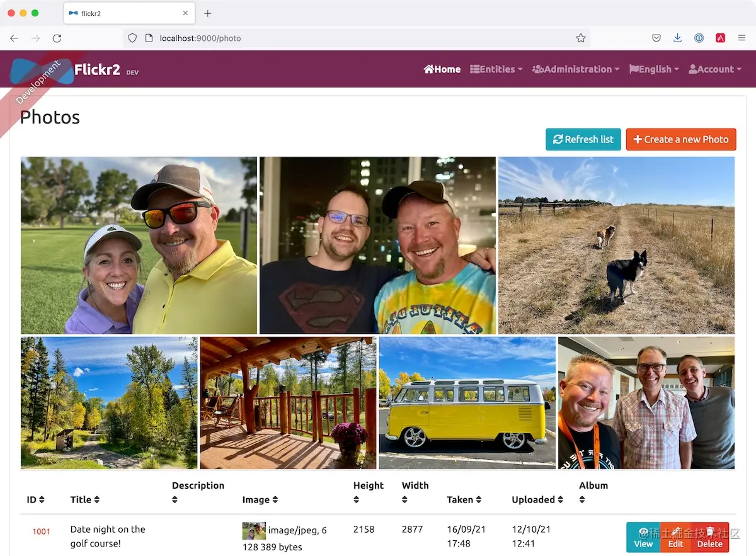Click the trash icon on the Delete button
Image resolution: width=756 pixels, height=556 pixels.
click(709, 532)
